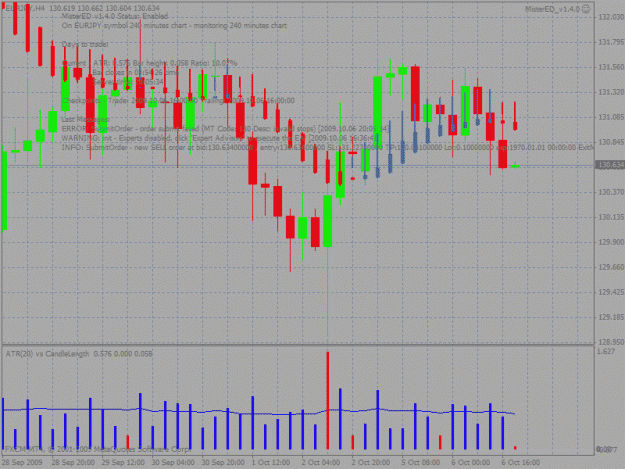Click the 129.660 price axis label

(611, 267)
